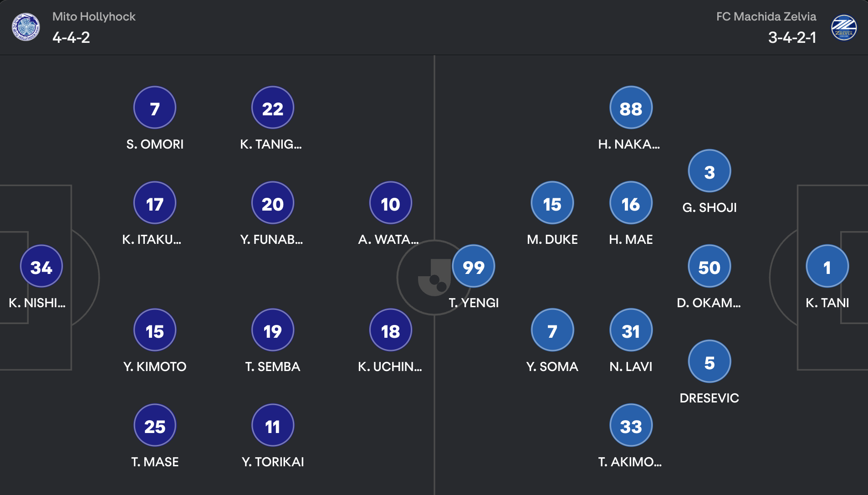This screenshot has height=495, width=868.
Task: Open player number 22 K. Tanig badge
Action: click(x=273, y=108)
